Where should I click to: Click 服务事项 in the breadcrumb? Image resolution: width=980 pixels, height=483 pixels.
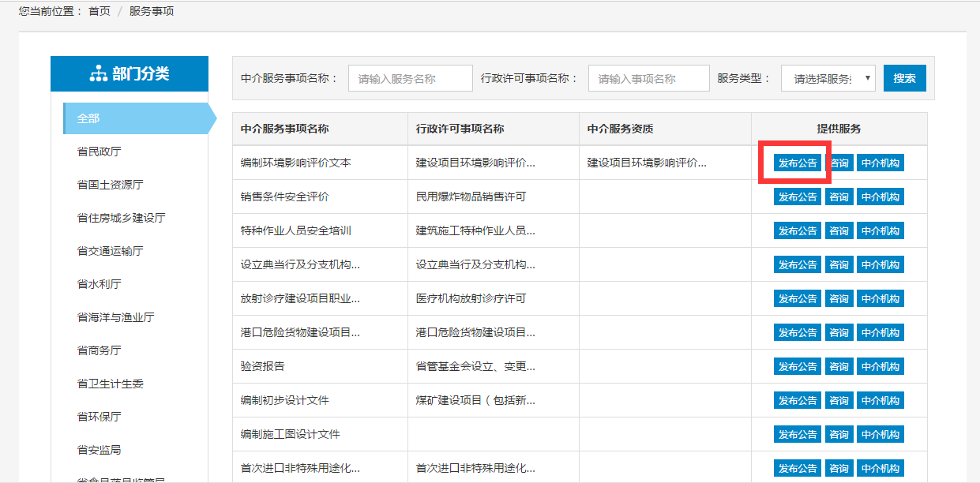point(152,12)
